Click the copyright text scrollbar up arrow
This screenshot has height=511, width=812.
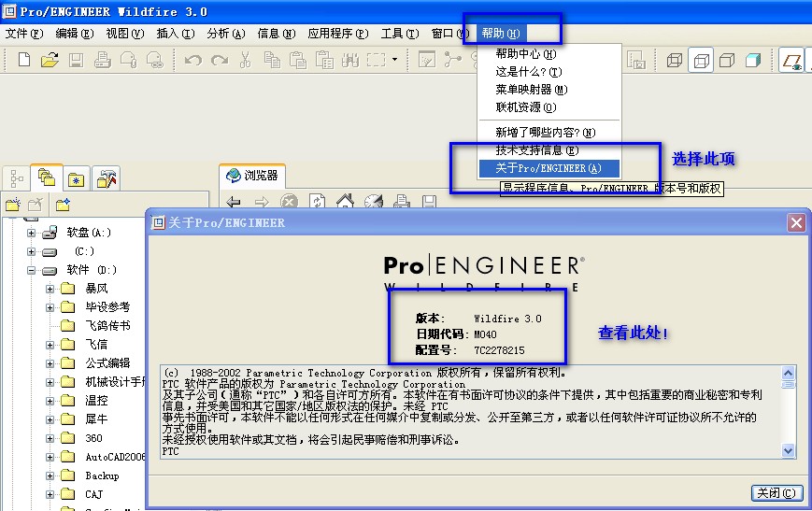click(789, 373)
